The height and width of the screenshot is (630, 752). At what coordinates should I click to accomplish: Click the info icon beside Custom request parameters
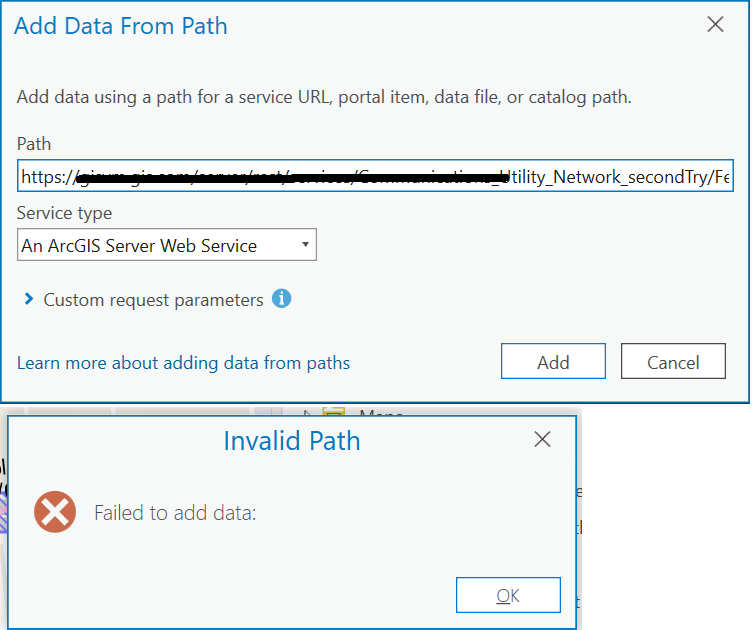[x=282, y=299]
